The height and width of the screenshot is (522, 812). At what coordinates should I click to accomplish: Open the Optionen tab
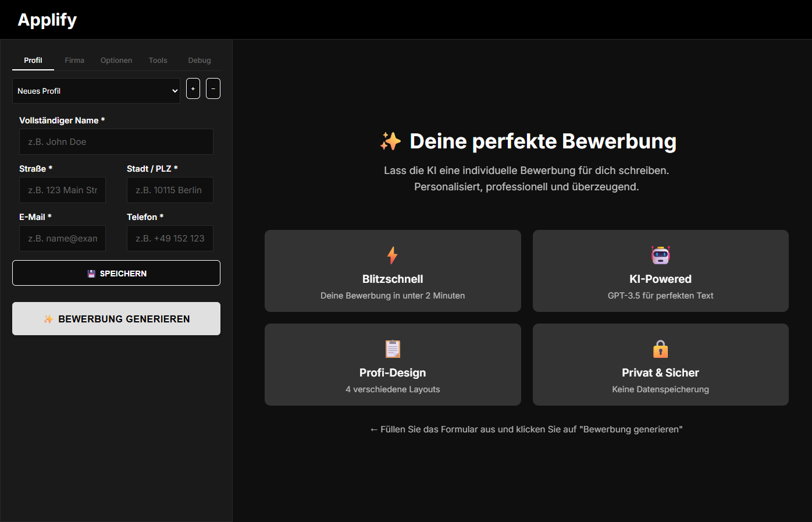tap(116, 60)
